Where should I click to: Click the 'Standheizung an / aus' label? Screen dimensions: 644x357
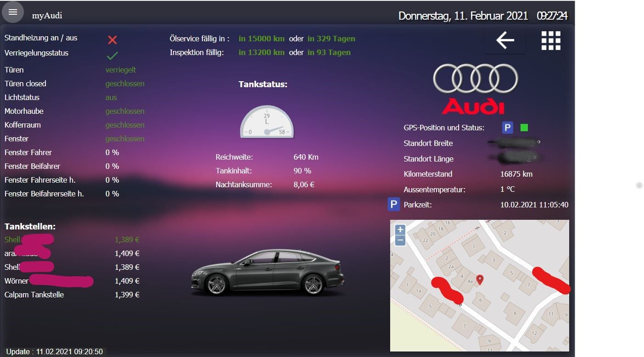(x=41, y=38)
